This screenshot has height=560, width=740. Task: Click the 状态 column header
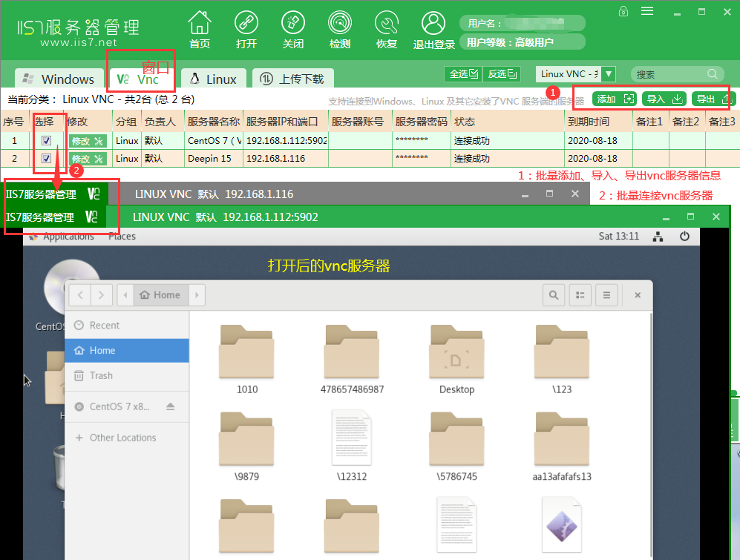508,122
